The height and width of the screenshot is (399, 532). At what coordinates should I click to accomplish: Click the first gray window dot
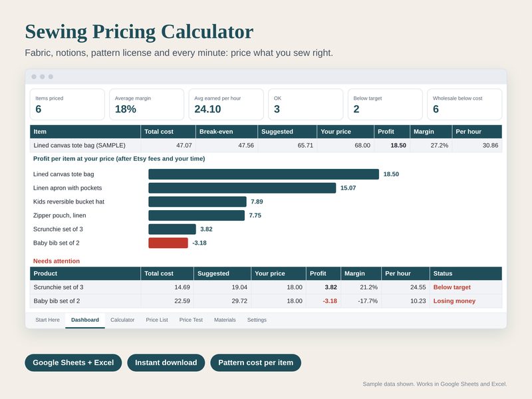[x=34, y=76]
